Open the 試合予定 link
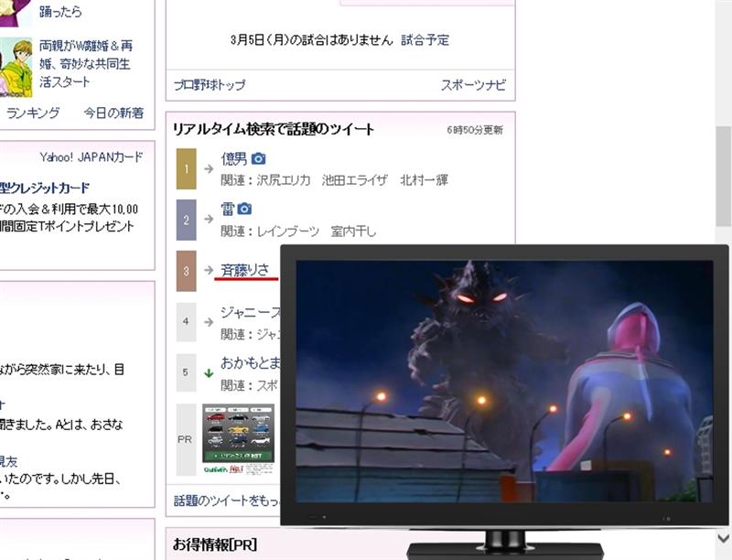Image resolution: width=732 pixels, height=560 pixels. tap(425, 40)
